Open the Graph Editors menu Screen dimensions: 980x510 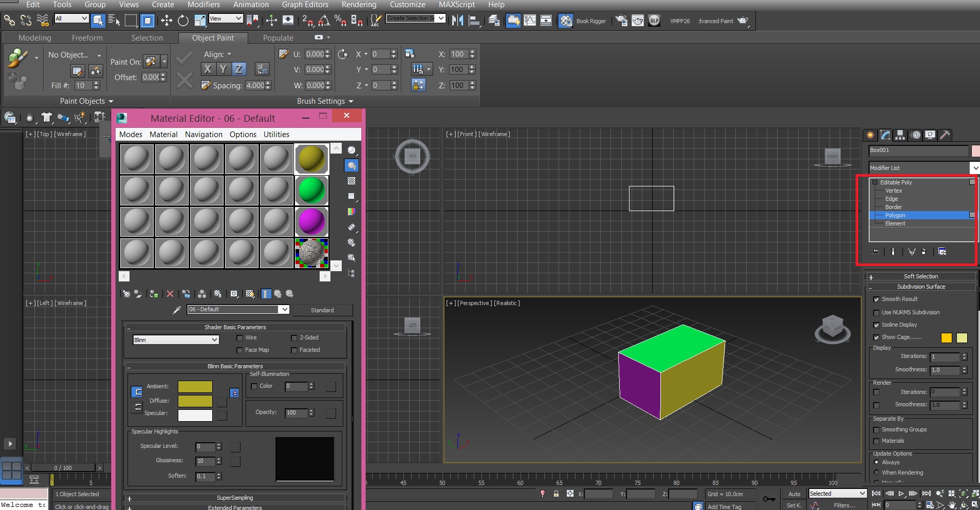point(305,5)
